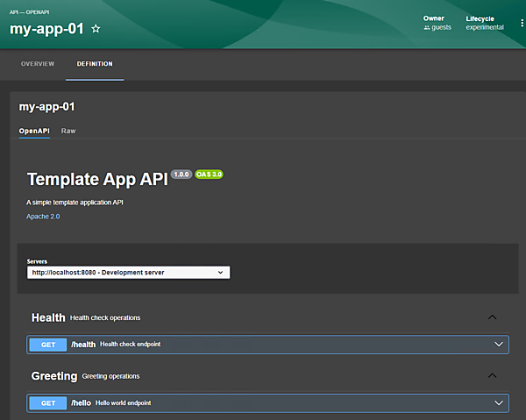Expand the /health endpoint with its arrow
This screenshot has width=526, height=420.
pyautogui.click(x=499, y=345)
